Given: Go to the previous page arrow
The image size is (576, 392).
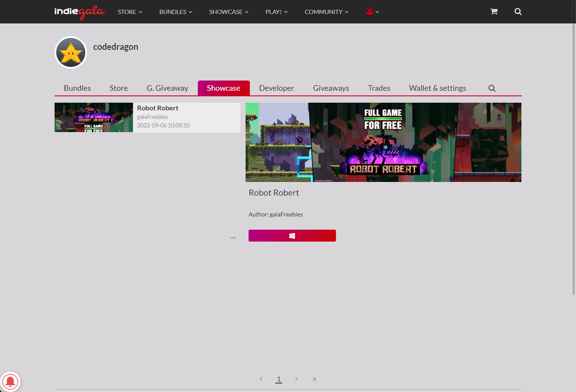Looking at the screenshot, I should click(261, 379).
